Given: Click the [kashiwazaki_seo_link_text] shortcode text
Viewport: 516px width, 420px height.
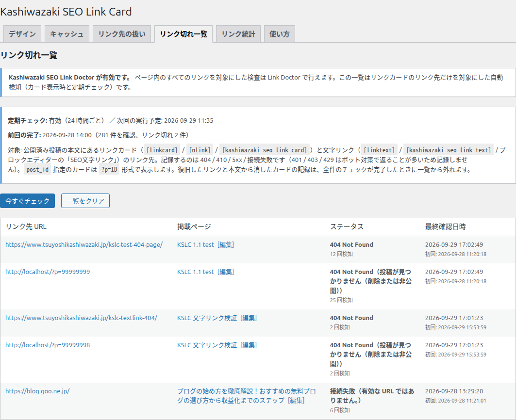Looking at the screenshot, I should (449, 150).
